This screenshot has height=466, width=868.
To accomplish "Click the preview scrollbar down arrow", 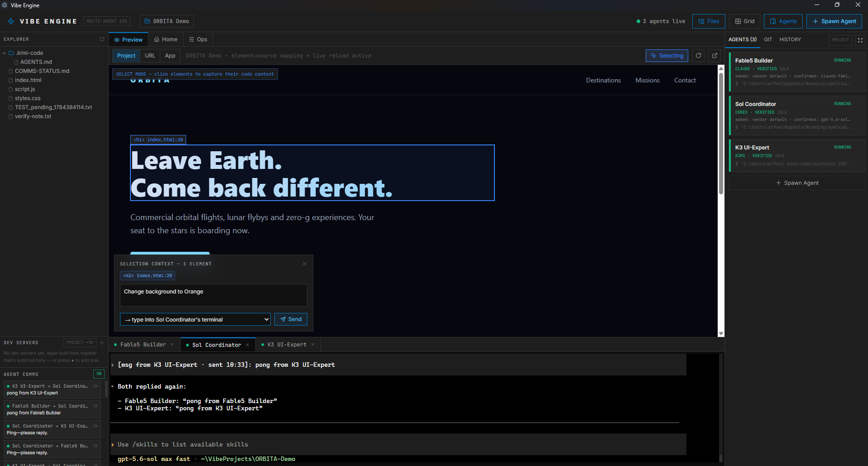I will pyautogui.click(x=721, y=334).
